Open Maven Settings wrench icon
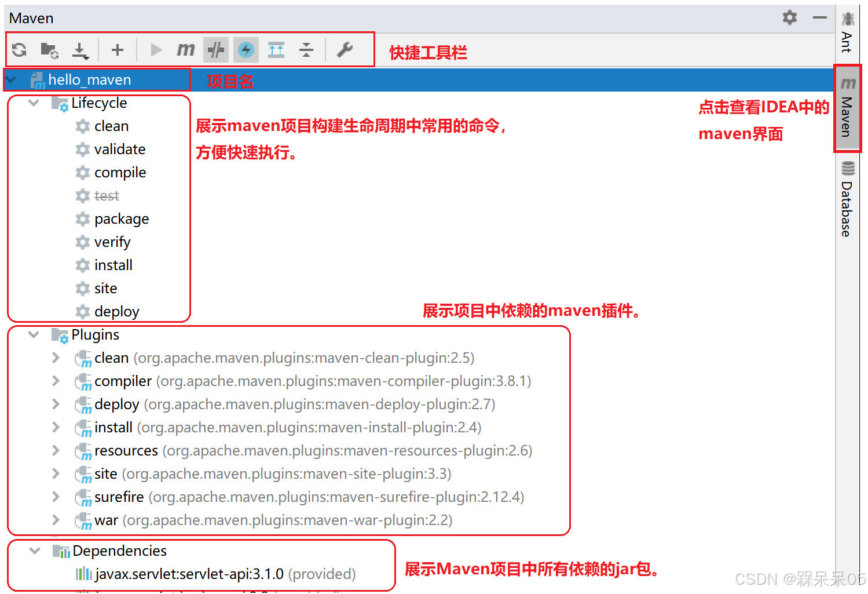Screen dimensions: 868x594 [x=345, y=50]
